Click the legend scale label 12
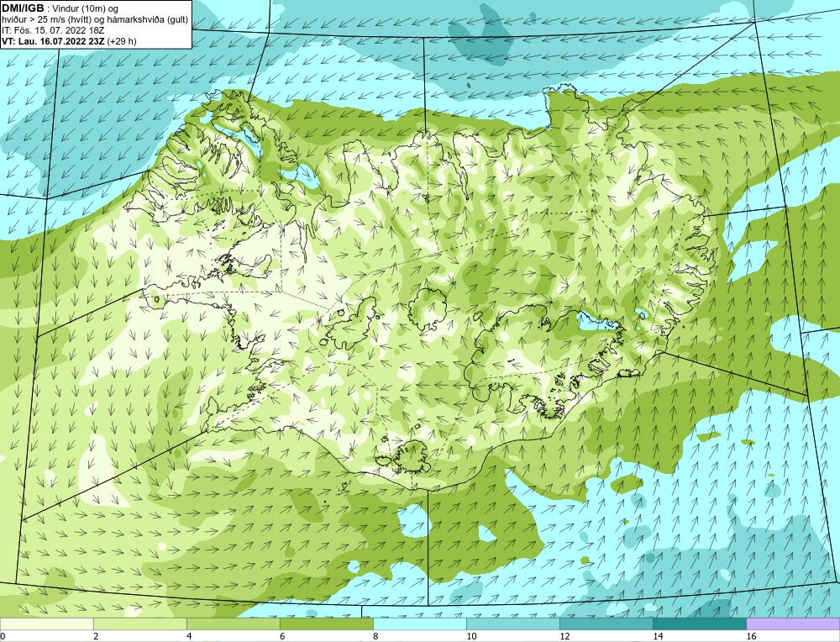The width and height of the screenshot is (840, 642). (564, 636)
